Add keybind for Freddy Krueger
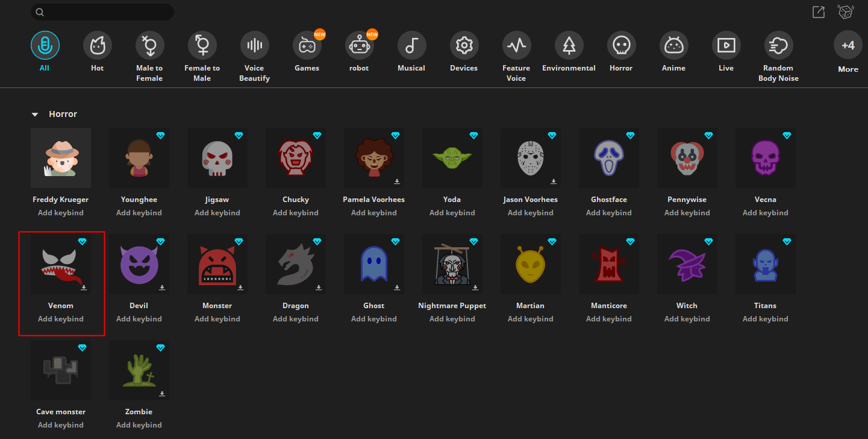The height and width of the screenshot is (439, 868). tap(61, 213)
